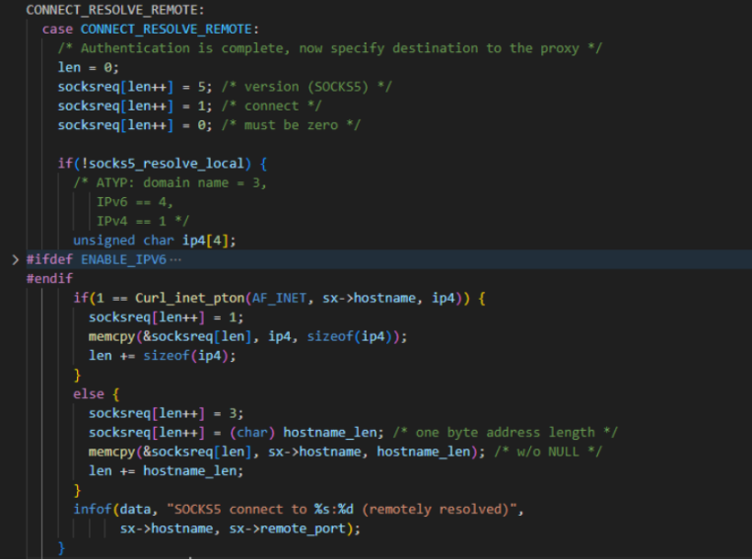This screenshot has height=560, width=752.
Task: Click 'one byte address length' comment
Action: coord(505,433)
